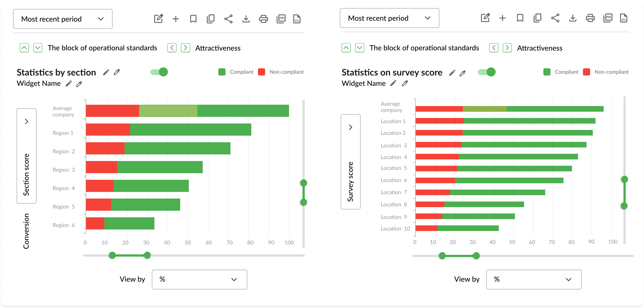Click the bookmark icon in left panel toolbar
The width and height of the screenshot is (644, 308).
(x=193, y=19)
